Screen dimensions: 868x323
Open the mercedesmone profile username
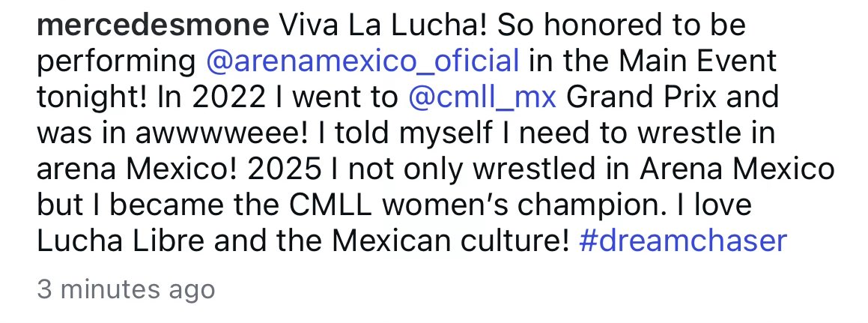pos(153,25)
